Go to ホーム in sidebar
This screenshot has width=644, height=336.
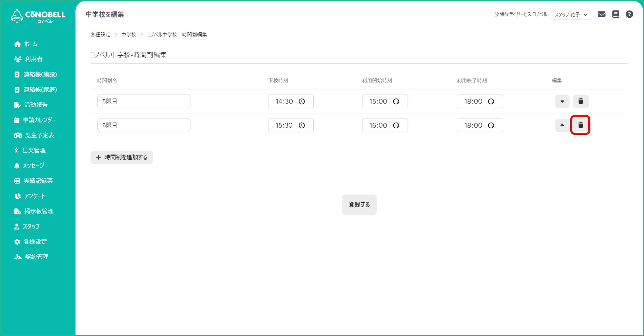[x=26, y=44]
